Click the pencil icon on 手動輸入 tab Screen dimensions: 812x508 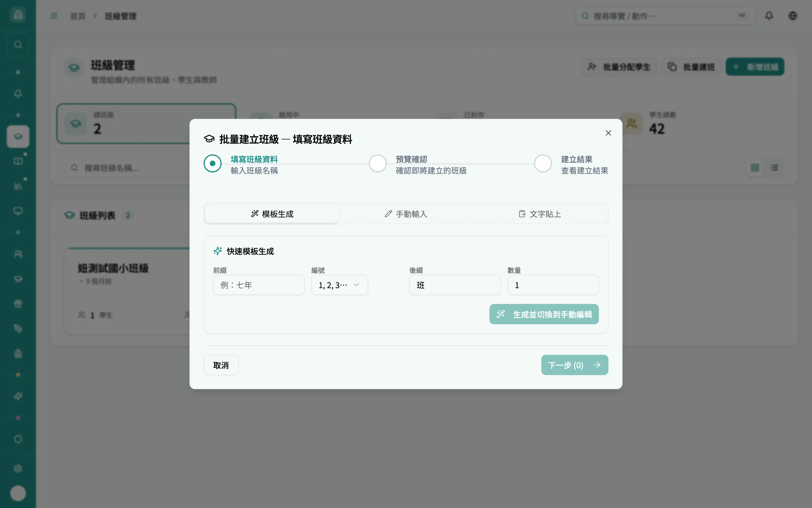click(x=388, y=214)
